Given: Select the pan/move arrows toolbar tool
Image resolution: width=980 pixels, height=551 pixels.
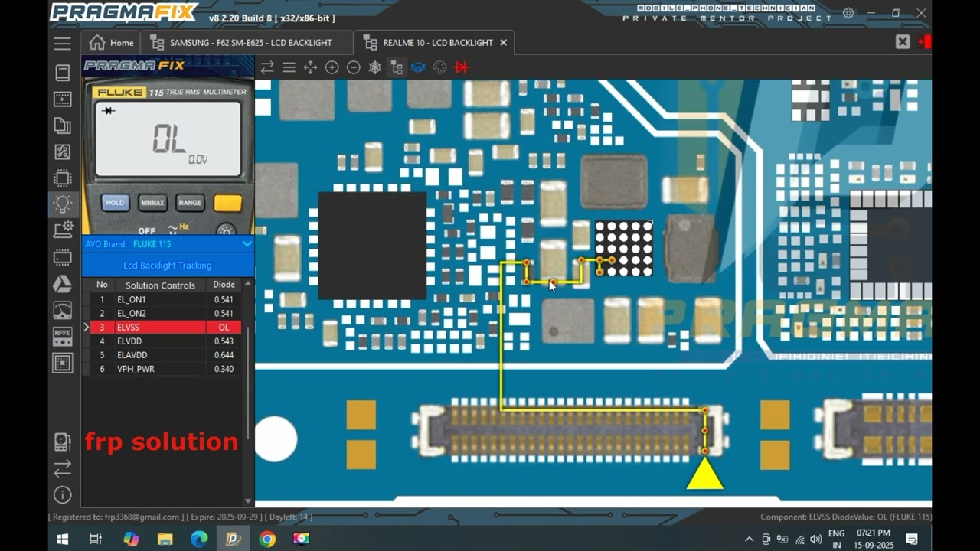Looking at the screenshot, I should [x=310, y=67].
